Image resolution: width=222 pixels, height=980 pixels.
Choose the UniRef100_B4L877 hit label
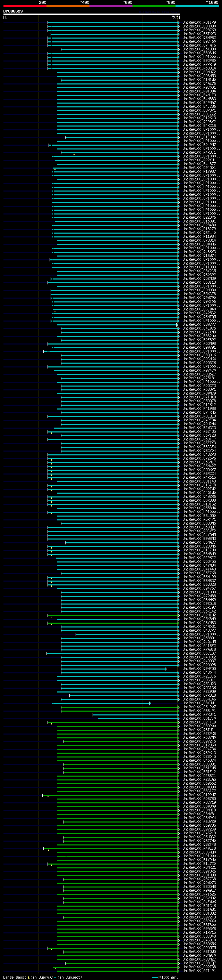click(x=199, y=164)
